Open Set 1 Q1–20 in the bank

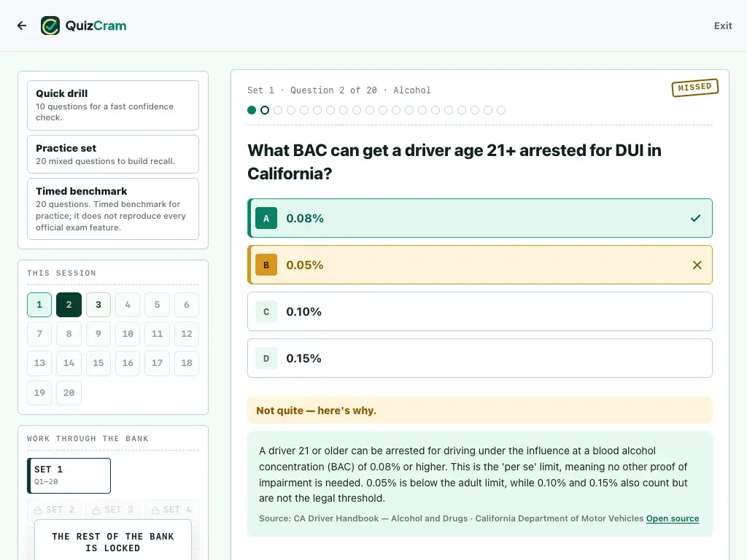[x=69, y=475]
